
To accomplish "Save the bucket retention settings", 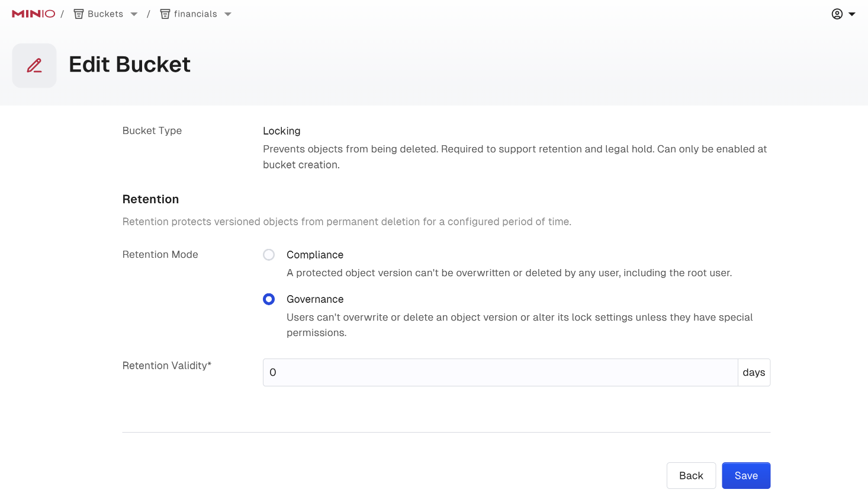I will (x=746, y=475).
